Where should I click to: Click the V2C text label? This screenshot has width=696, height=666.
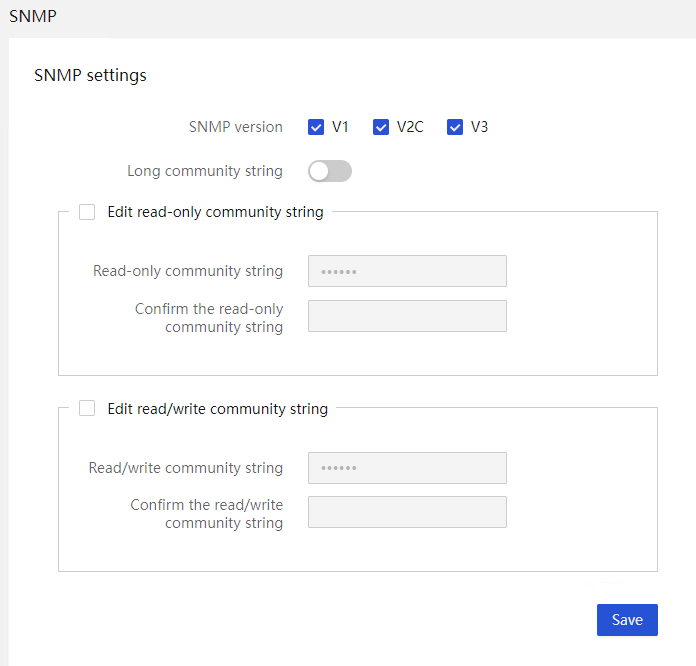(410, 127)
